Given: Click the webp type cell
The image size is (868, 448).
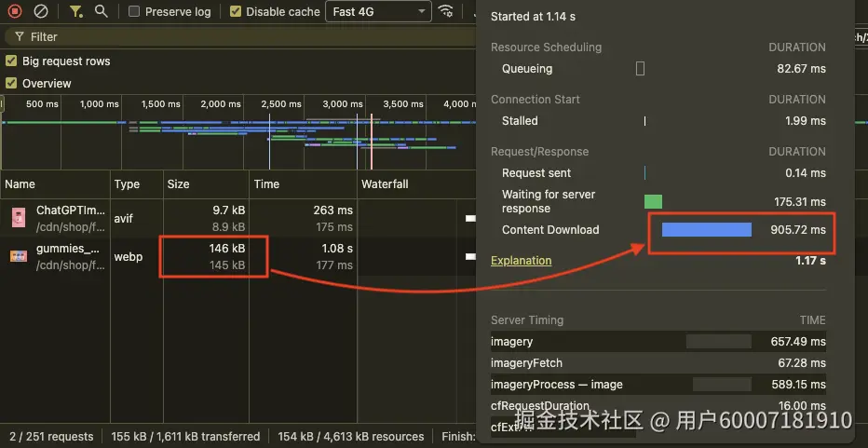Looking at the screenshot, I should 128,257.
